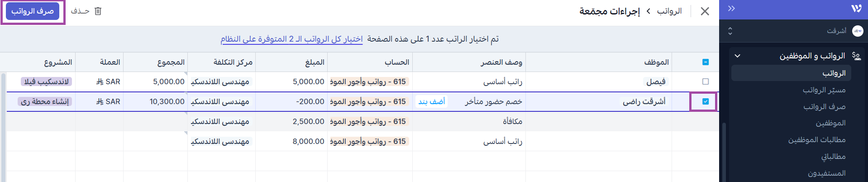868x182 pixels.
Task: Uncheck the أشرقت راضي row checkbox
Action: tap(706, 101)
